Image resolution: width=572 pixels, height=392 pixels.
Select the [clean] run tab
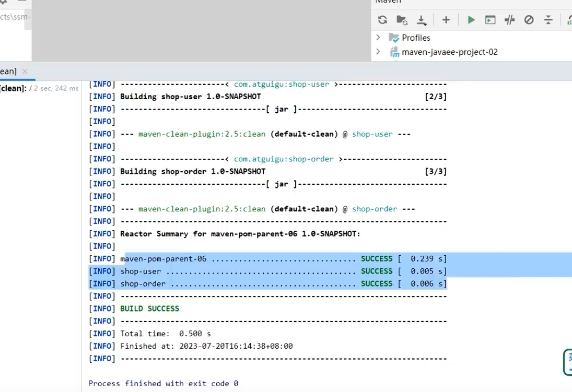pos(8,71)
